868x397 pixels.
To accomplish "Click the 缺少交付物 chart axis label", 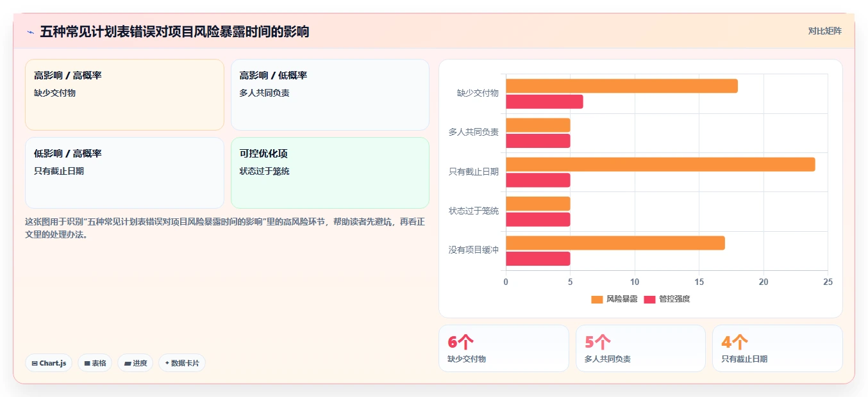I will point(478,93).
